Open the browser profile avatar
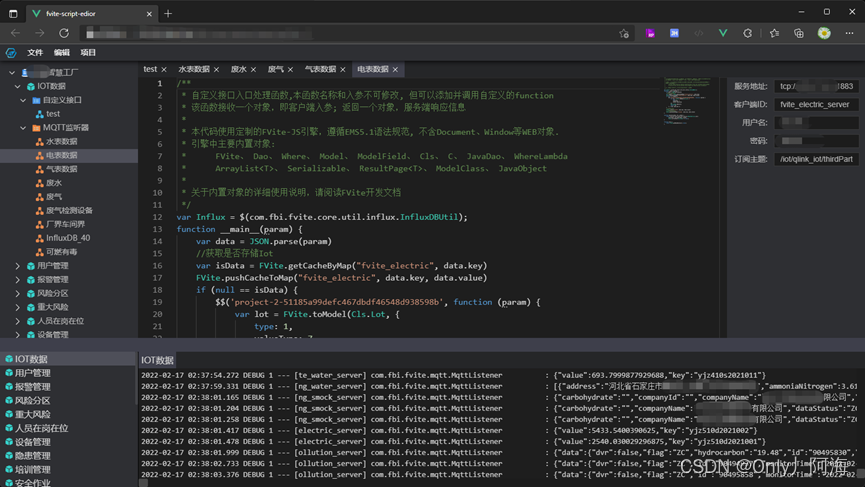The width and height of the screenshot is (865, 487). pos(824,33)
